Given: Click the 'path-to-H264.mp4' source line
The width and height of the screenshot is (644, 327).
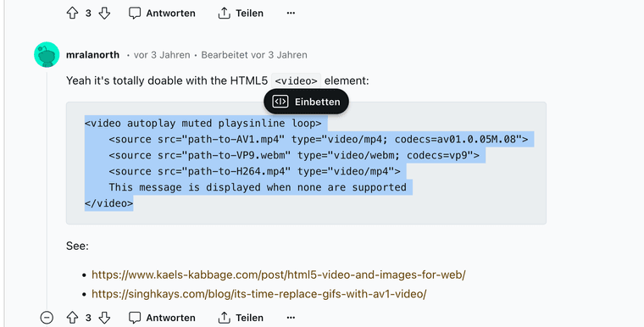Looking at the screenshot, I should pos(255,171).
